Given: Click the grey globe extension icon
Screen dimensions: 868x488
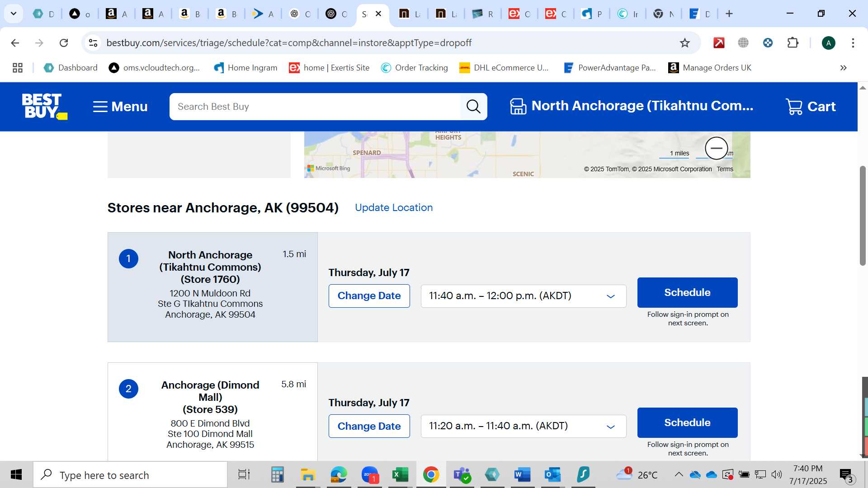Looking at the screenshot, I should coord(743,43).
